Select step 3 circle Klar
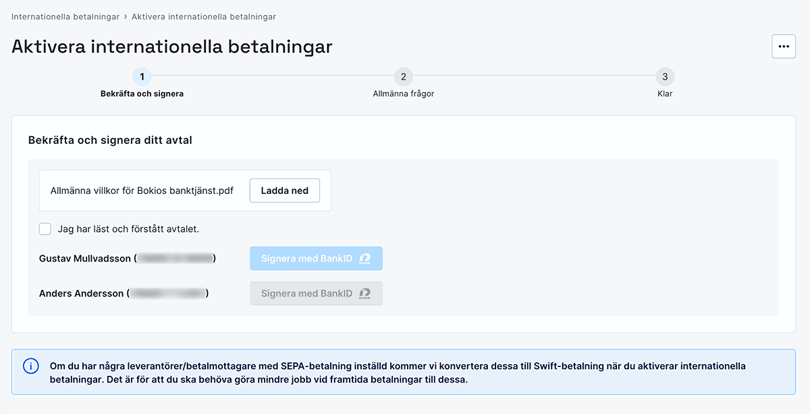This screenshot has height=414, width=810. 665,76
